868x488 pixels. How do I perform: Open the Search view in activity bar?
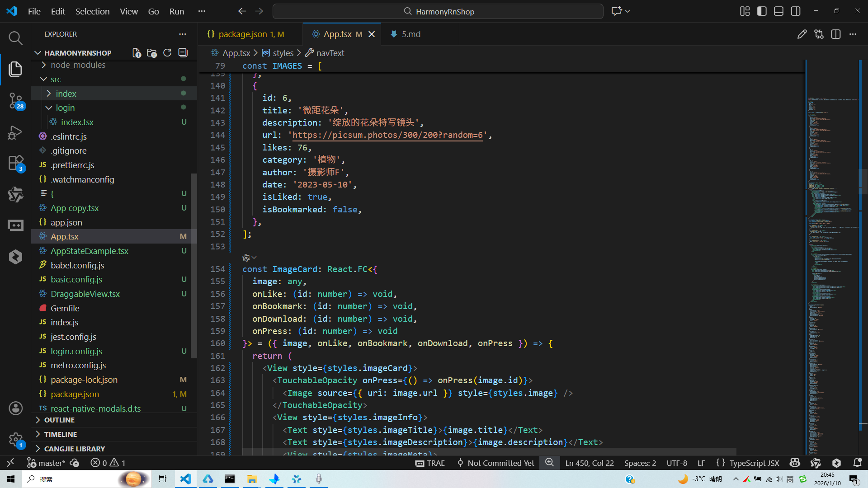click(x=15, y=38)
